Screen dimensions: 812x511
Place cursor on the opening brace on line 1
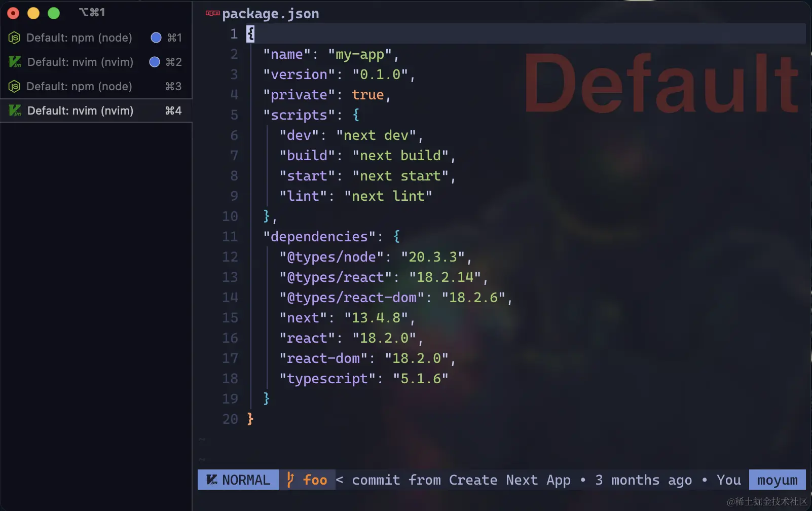click(250, 34)
